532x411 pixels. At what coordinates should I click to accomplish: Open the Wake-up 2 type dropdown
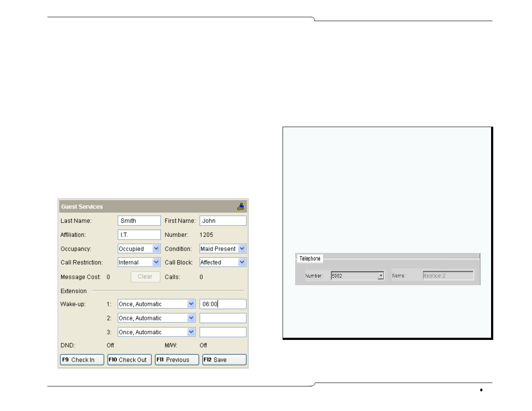[156, 318]
